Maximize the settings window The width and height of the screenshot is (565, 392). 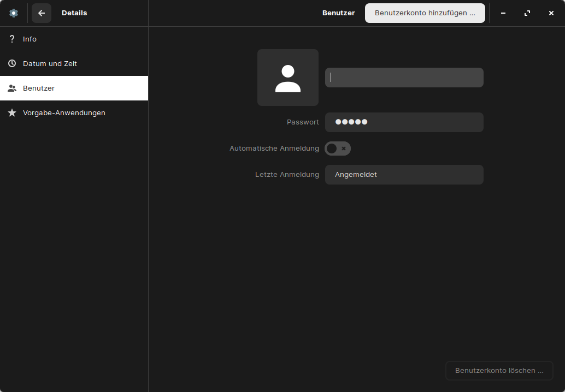tap(527, 13)
